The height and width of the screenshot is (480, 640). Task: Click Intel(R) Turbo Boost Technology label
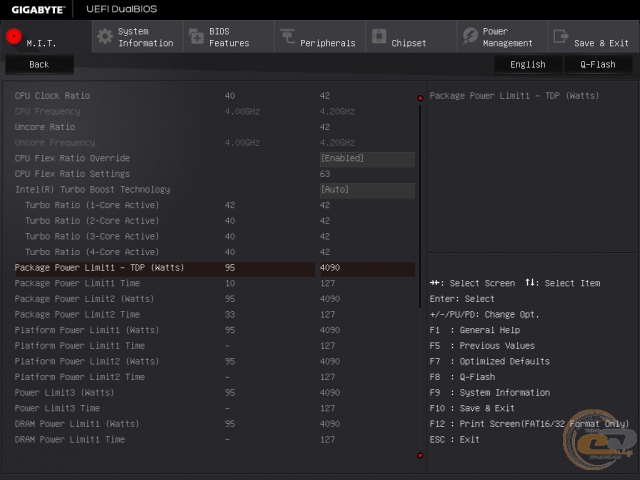(x=93, y=190)
